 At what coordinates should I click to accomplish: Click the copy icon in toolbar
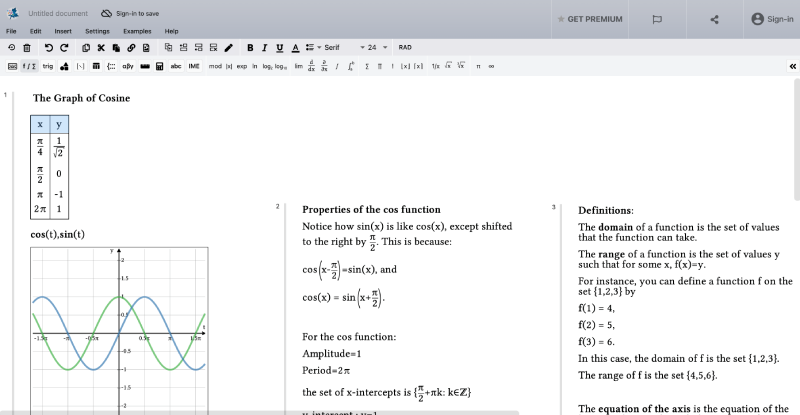pos(86,47)
